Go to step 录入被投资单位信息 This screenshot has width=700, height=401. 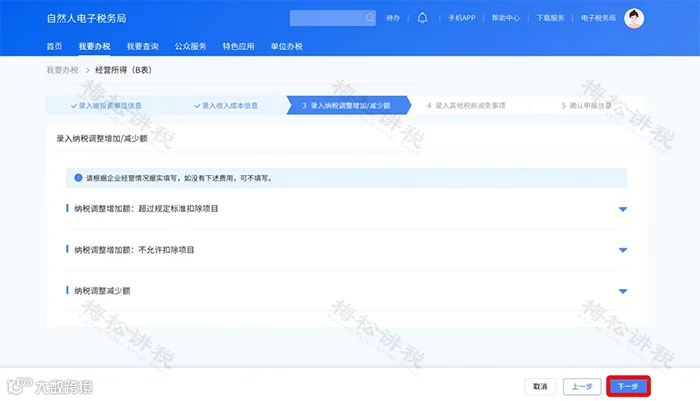coord(106,106)
